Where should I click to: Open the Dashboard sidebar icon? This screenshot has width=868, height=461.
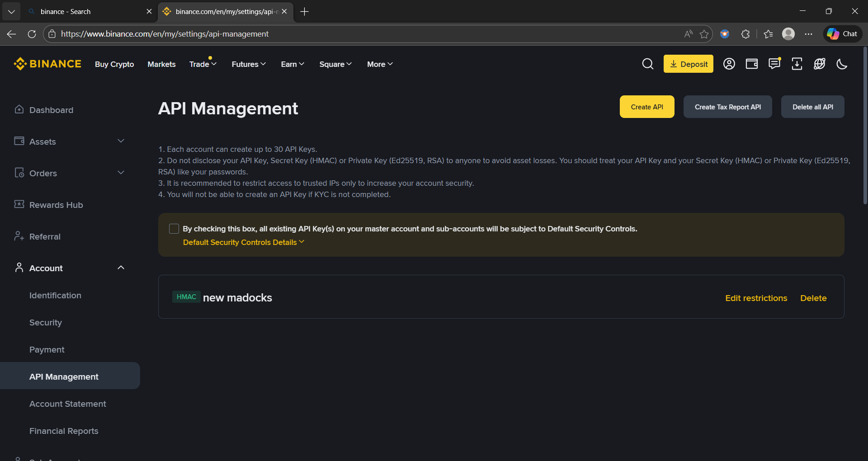19,109
